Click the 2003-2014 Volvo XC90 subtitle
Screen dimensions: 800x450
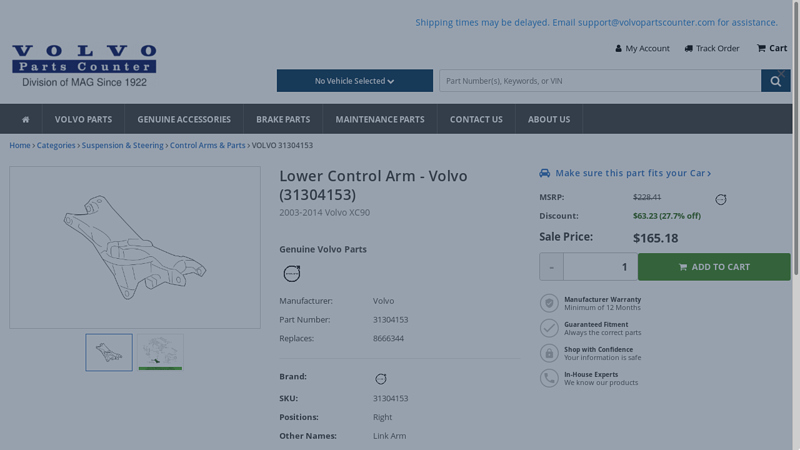click(324, 213)
